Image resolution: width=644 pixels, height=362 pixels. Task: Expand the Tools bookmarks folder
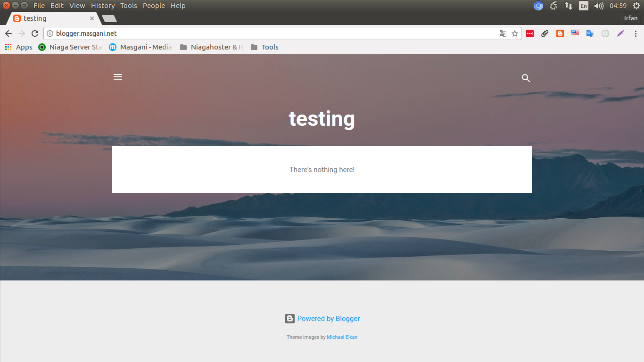[264, 47]
